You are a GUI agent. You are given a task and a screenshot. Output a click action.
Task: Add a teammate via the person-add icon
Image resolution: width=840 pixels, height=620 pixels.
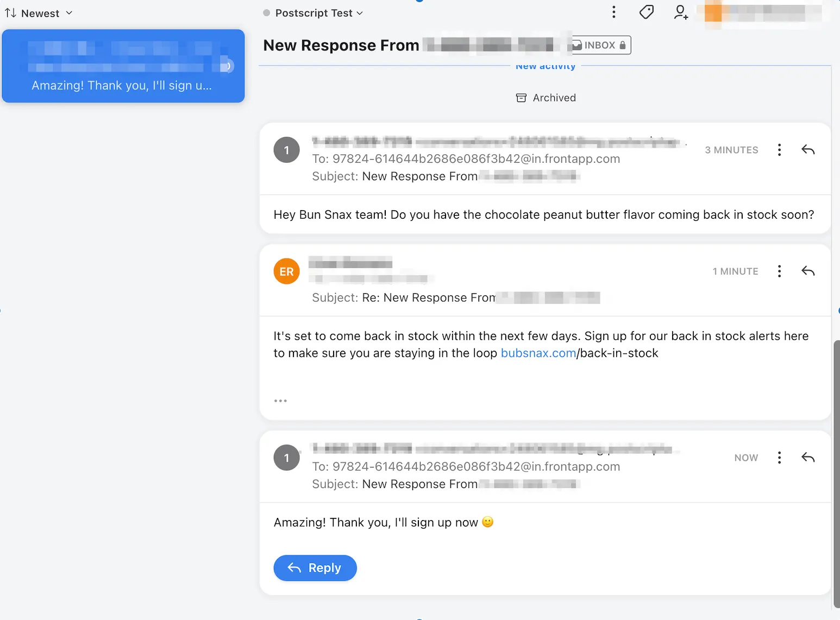681,12
